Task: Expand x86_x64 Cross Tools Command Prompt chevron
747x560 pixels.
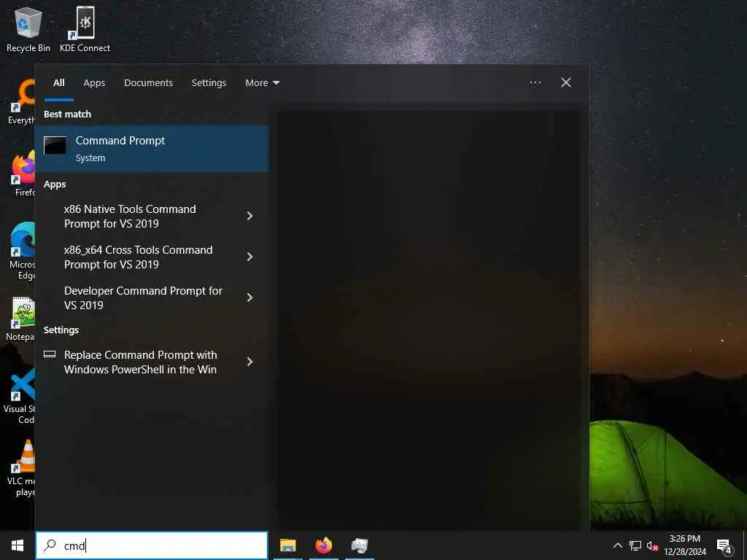Action: pyautogui.click(x=249, y=257)
